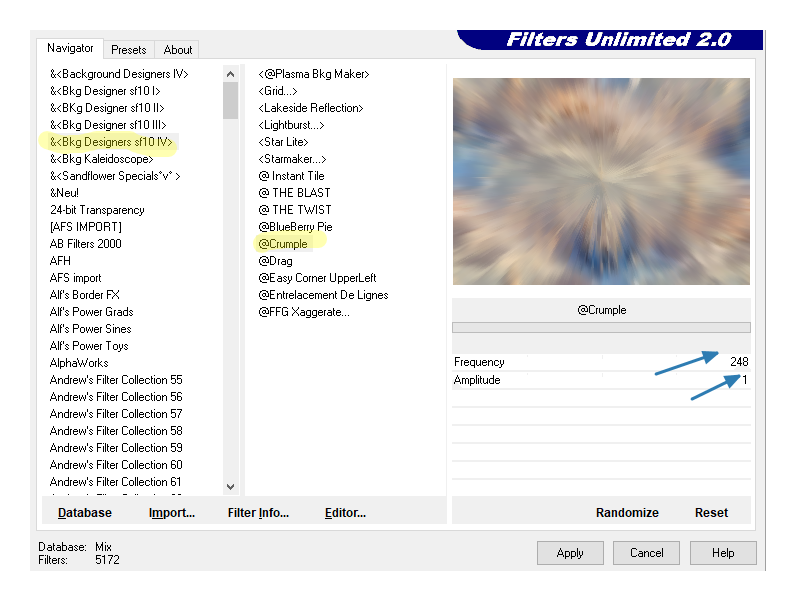Select AB Filters 2000 category
The height and width of the screenshot is (601, 796).
click(86, 244)
